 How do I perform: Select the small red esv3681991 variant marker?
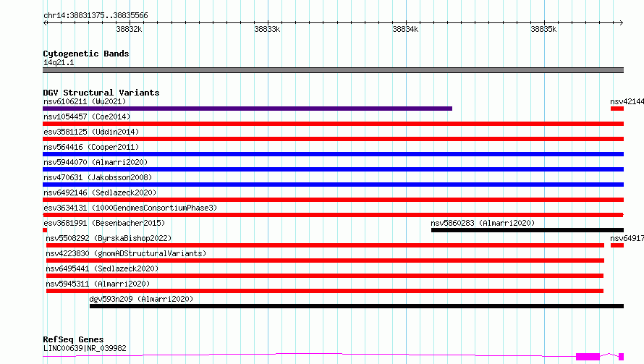point(45,230)
